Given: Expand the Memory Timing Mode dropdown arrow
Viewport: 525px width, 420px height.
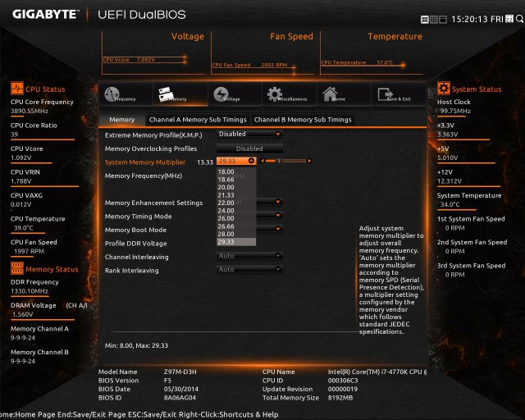Looking at the screenshot, I should pos(277,215).
